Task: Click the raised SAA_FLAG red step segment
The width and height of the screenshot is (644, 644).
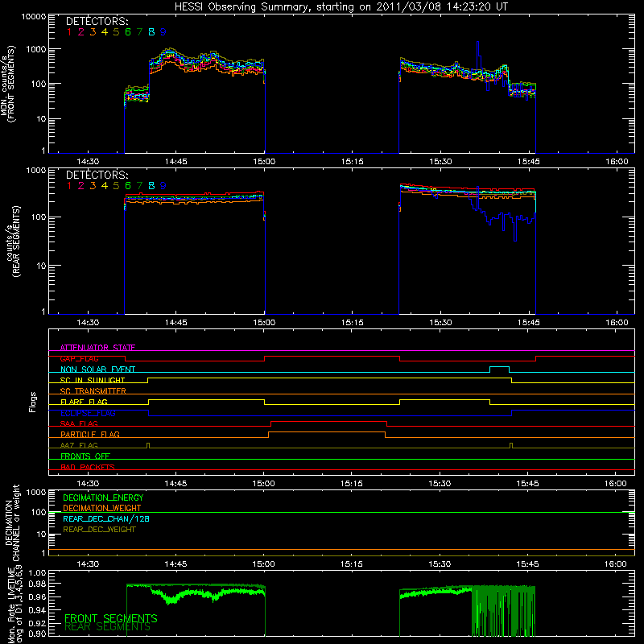Action: (328, 421)
